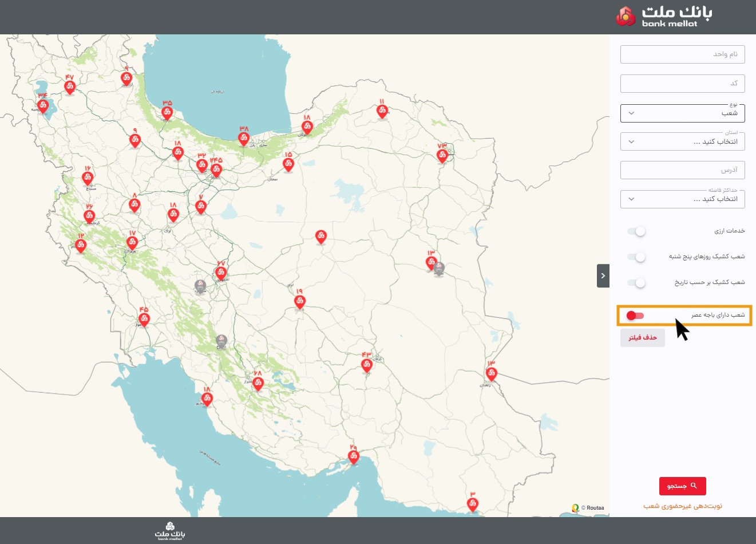This screenshot has width=756, height=544.
Task: Expand the استان province dropdown
Action: coord(682,141)
